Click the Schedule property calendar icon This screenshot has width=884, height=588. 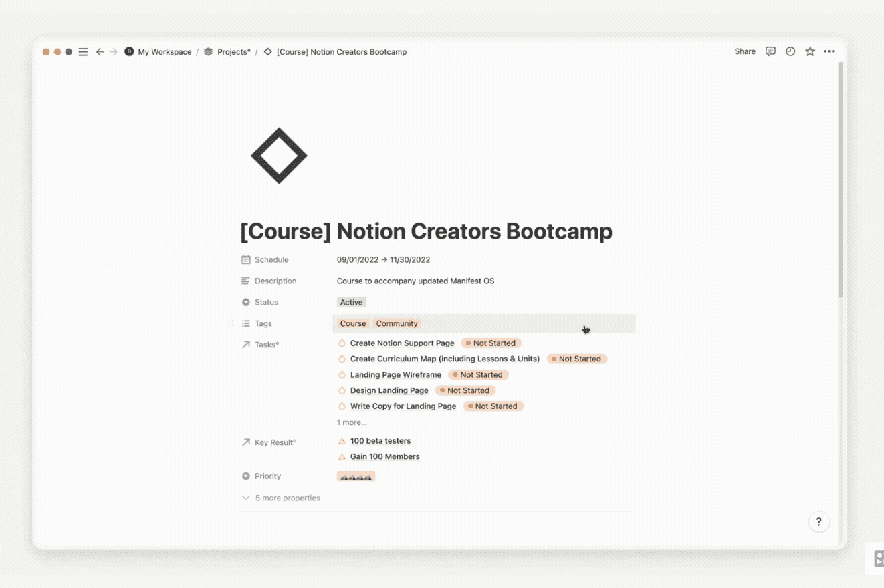(246, 259)
